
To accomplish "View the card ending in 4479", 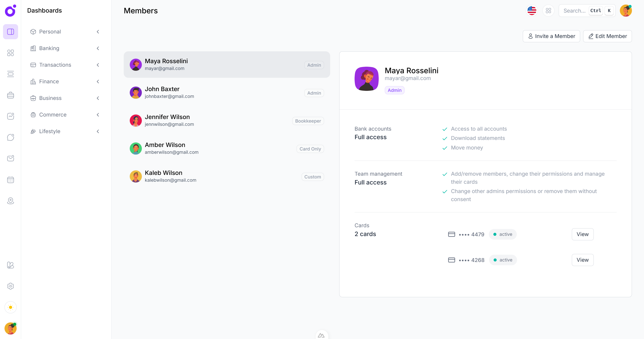I will (x=582, y=234).
